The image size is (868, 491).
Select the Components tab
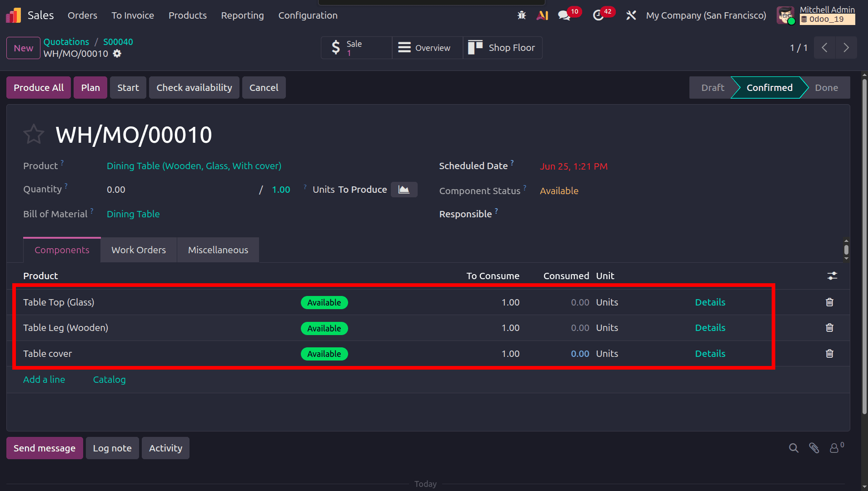(62, 250)
